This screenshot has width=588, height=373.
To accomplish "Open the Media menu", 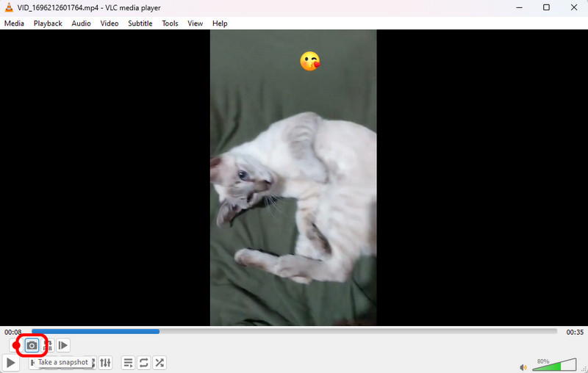I will pos(14,23).
